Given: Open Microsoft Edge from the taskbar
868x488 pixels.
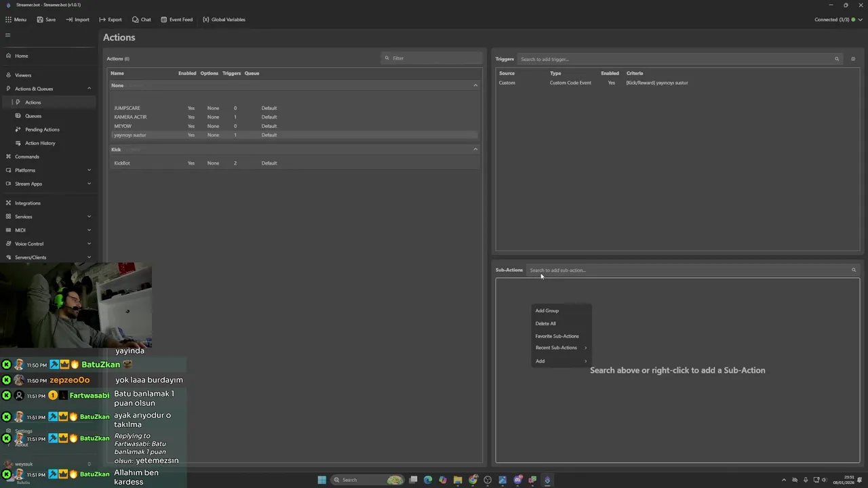Looking at the screenshot, I should pyautogui.click(x=428, y=480).
